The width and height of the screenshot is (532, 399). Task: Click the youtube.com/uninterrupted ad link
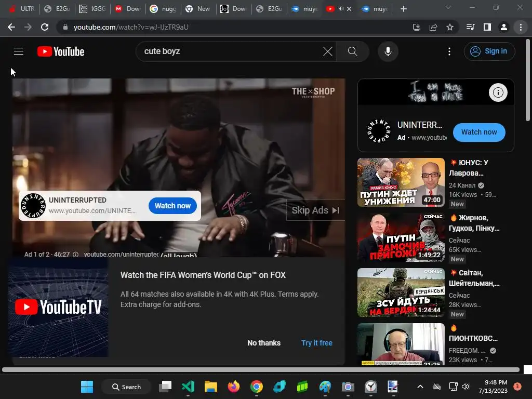click(x=122, y=255)
